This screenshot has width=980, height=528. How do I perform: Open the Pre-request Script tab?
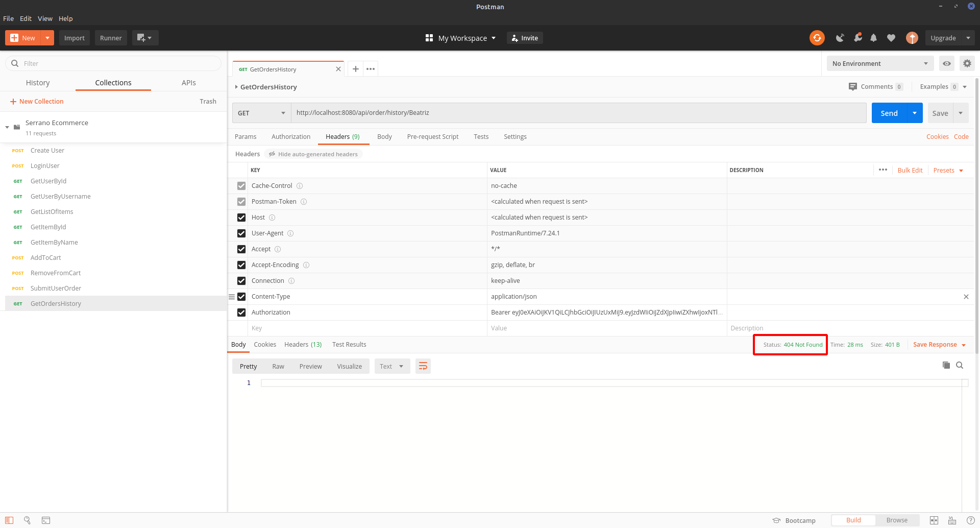pyautogui.click(x=433, y=137)
